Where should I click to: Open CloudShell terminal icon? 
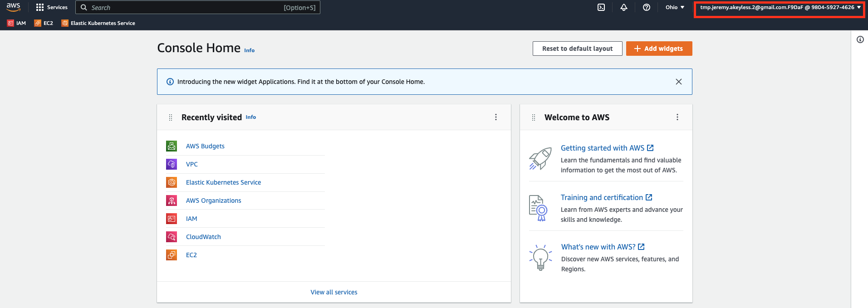[601, 7]
